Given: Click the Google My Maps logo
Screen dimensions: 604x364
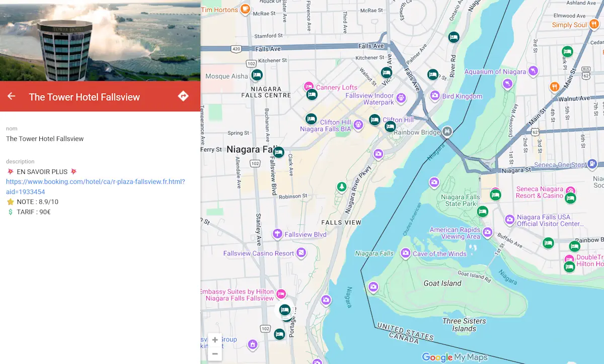Looking at the screenshot, I should coord(455,357).
